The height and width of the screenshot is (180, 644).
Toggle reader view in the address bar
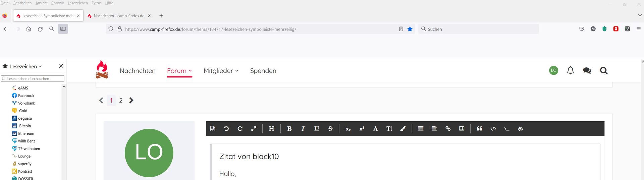[401, 29]
